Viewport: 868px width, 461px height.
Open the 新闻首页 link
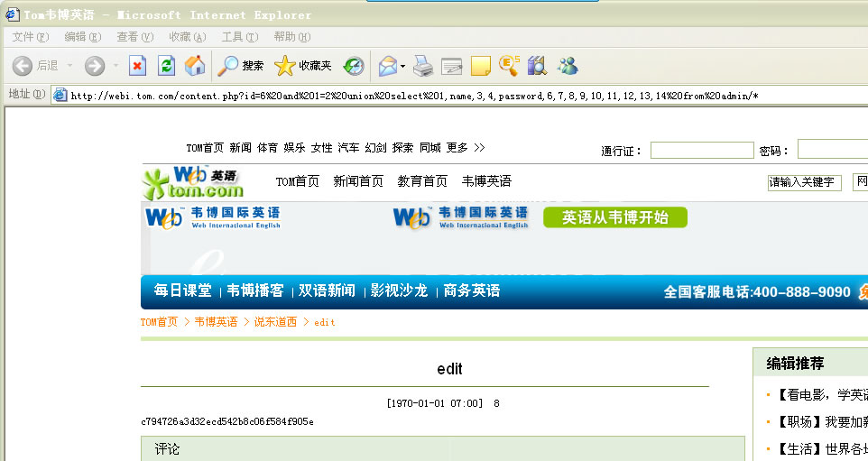(x=358, y=181)
